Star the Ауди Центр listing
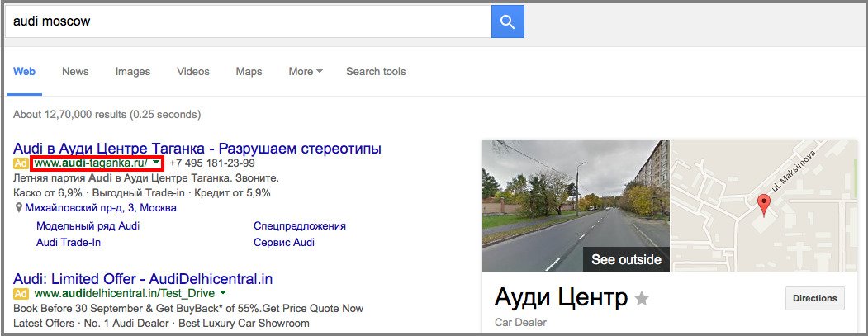868x336 pixels. pos(642,299)
